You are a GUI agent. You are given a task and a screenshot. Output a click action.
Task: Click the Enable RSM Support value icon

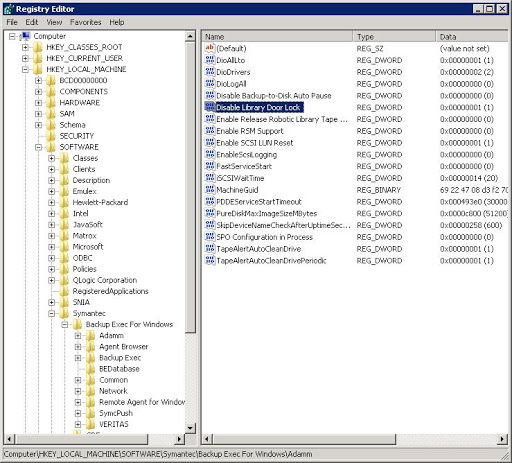coord(210,131)
